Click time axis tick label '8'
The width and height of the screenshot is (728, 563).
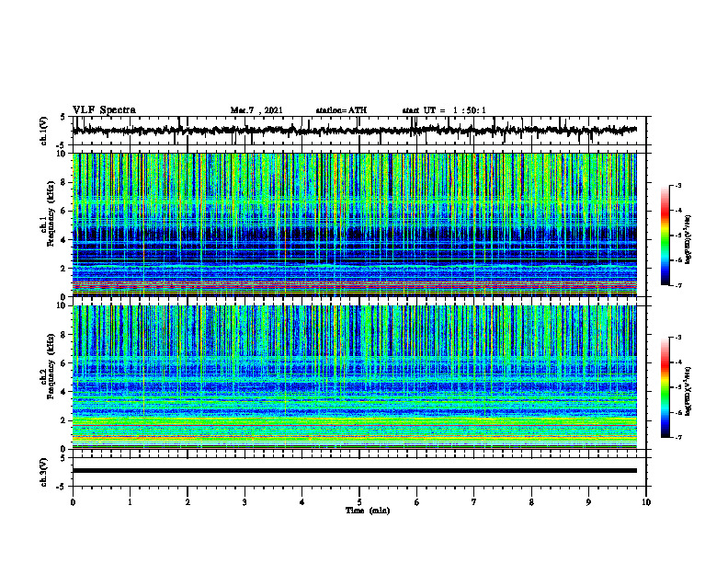point(531,502)
